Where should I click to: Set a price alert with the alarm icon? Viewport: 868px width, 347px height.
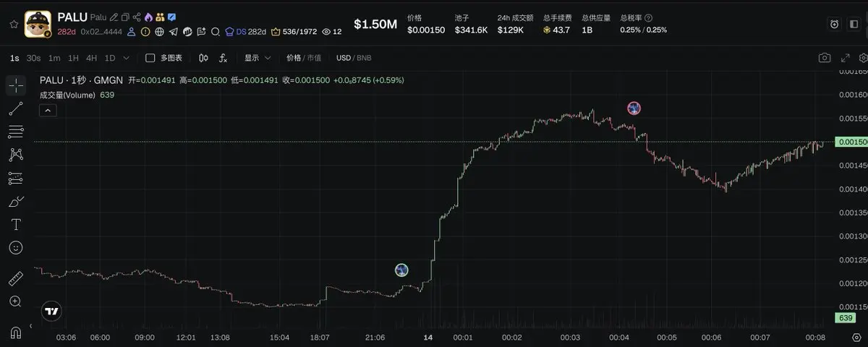(834, 24)
